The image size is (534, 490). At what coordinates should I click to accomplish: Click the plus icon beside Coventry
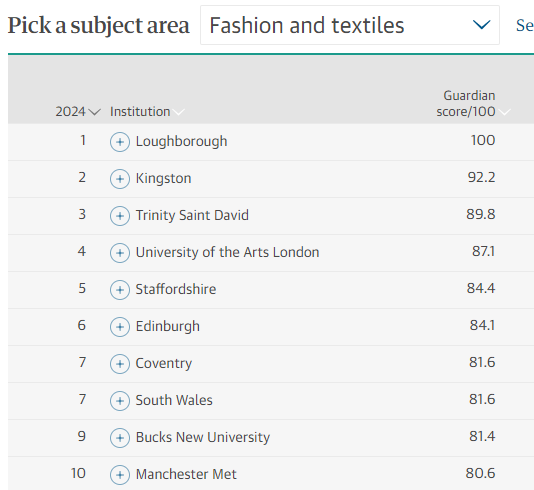[120, 364]
